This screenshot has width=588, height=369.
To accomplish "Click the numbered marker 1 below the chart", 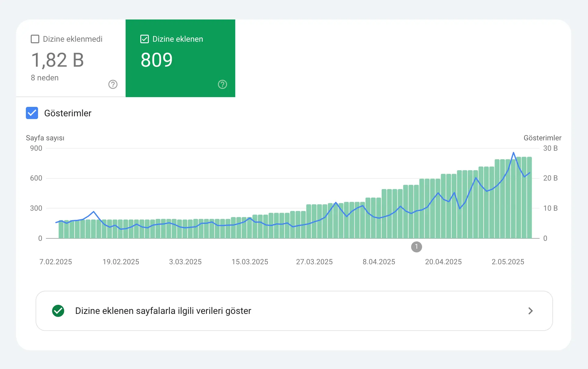I will [416, 247].
